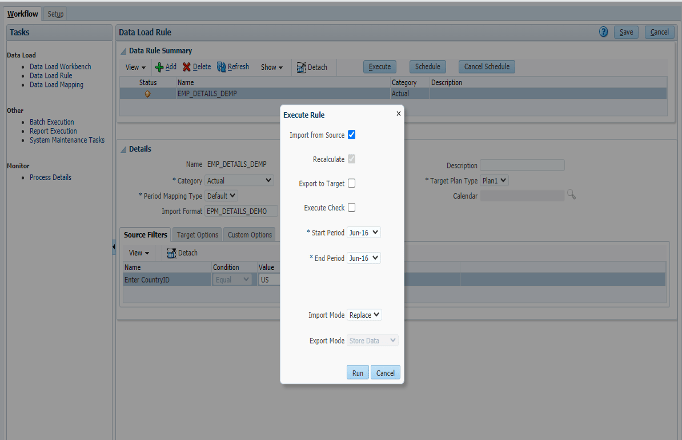Close the Execute Rule dialog
This screenshot has height=440, width=682.
[x=398, y=113]
